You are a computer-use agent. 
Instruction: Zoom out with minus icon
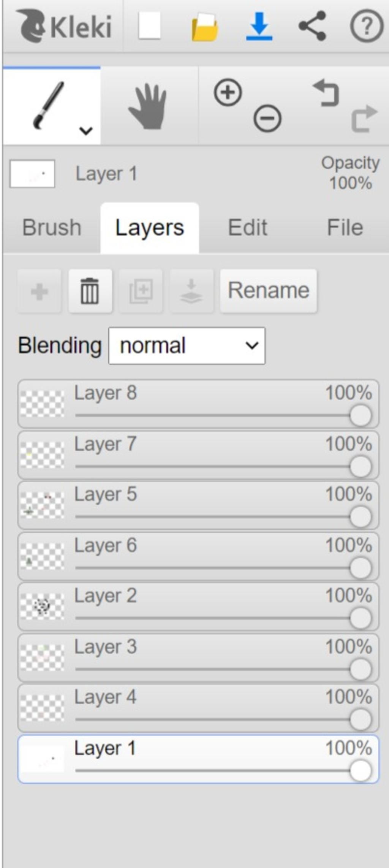267,119
